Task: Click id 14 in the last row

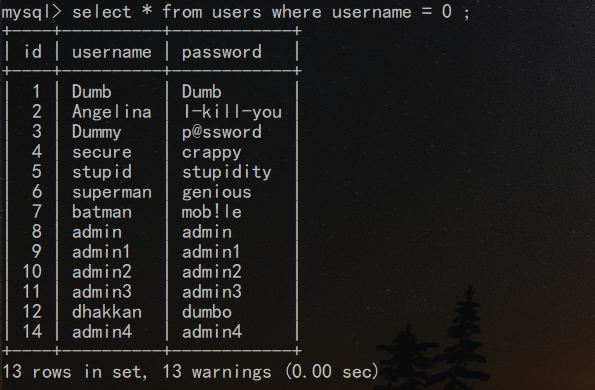Action: click(32, 332)
